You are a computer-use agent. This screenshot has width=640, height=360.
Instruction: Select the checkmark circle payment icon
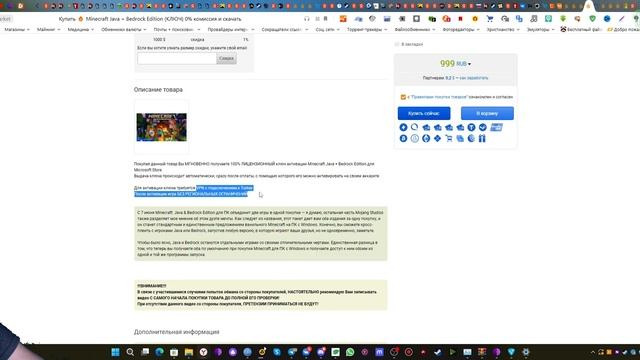coord(482,127)
